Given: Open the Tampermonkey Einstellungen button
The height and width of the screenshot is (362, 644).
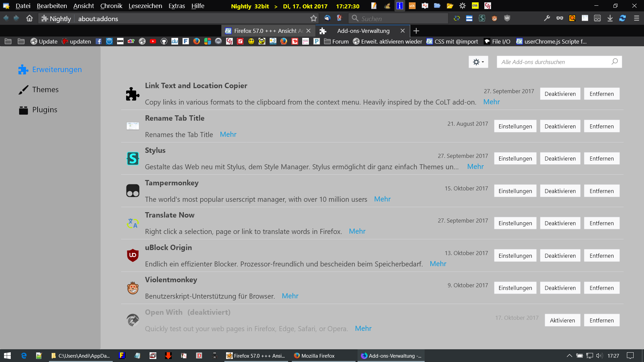Looking at the screenshot, I should [515, 191].
